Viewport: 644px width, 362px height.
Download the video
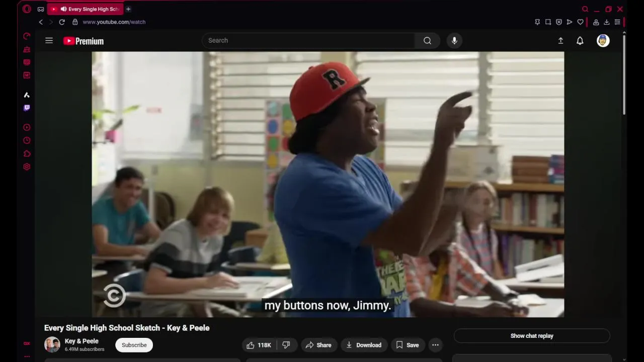[364, 345]
